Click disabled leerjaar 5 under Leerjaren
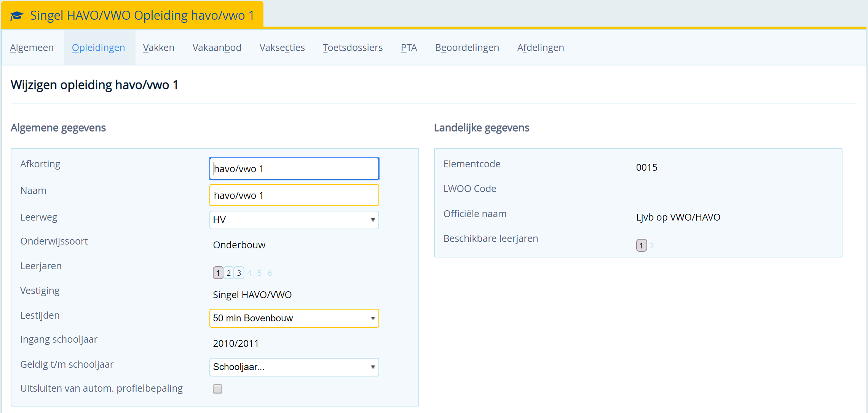868x413 pixels. tap(260, 273)
